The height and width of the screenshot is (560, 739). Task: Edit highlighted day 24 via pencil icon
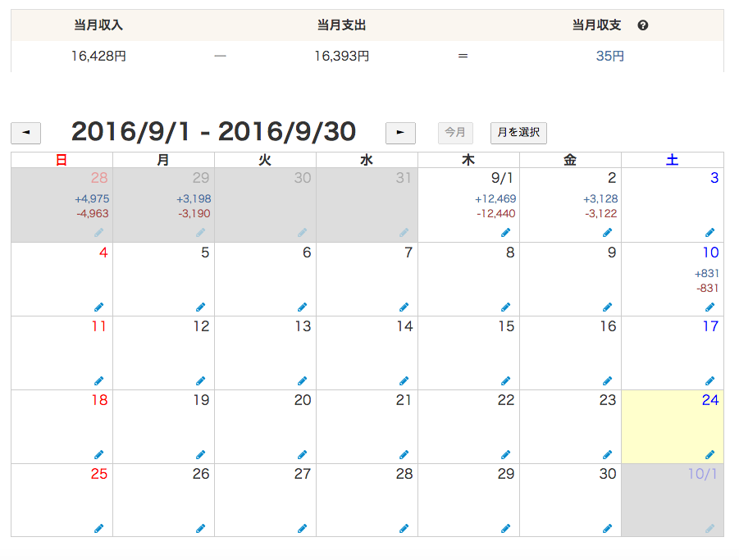[x=709, y=454]
